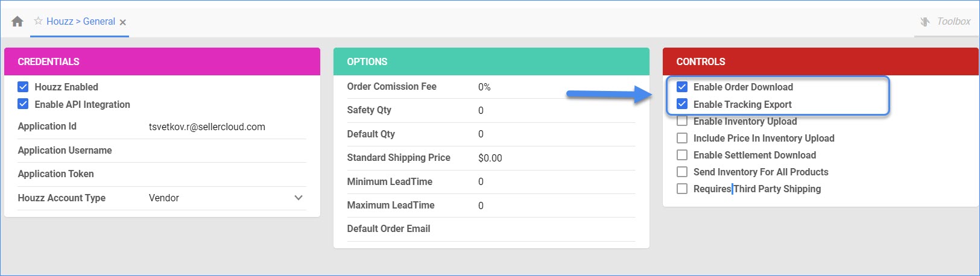The image size is (980, 276).
Task: Click the Minimum LeadTime label
Action: 390,181
